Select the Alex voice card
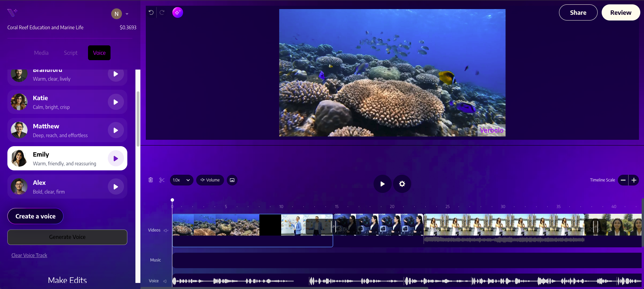This screenshot has height=289, width=644. click(67, 187)
